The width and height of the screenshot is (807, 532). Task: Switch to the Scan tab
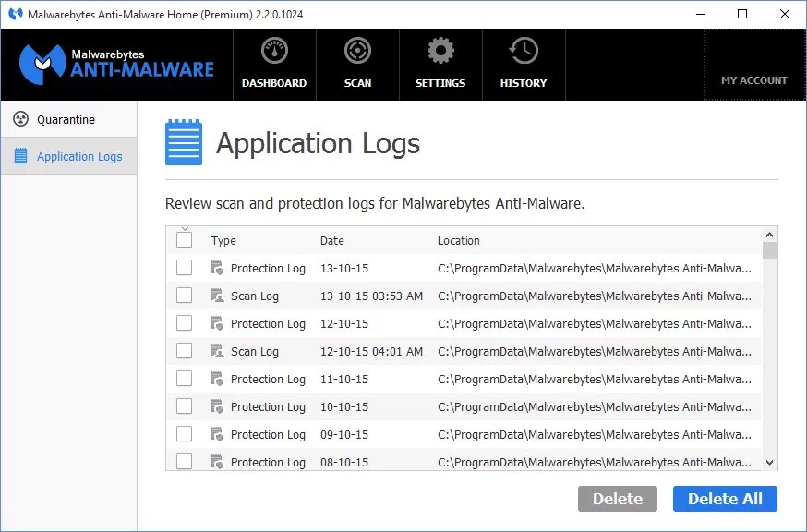click(357, 65)
